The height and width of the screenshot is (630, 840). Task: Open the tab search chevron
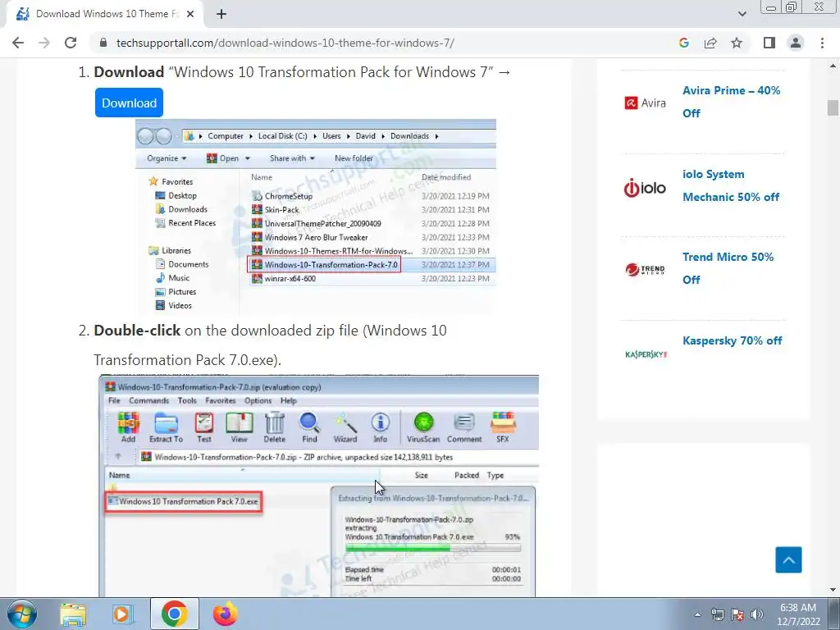pos(742,14)
